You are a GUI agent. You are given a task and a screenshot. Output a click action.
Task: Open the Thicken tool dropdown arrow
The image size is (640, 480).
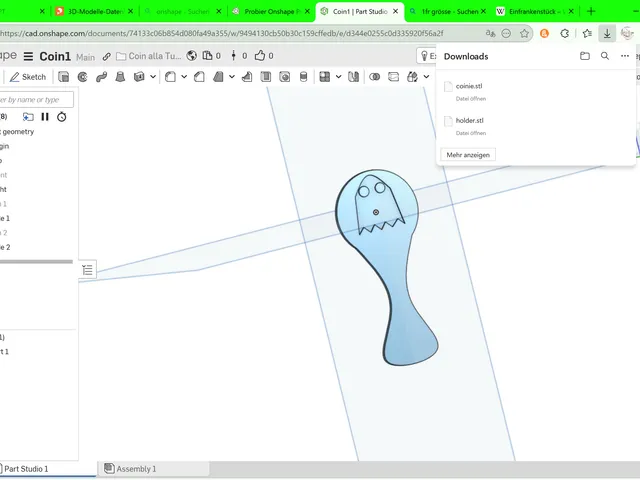pos(153,77)
